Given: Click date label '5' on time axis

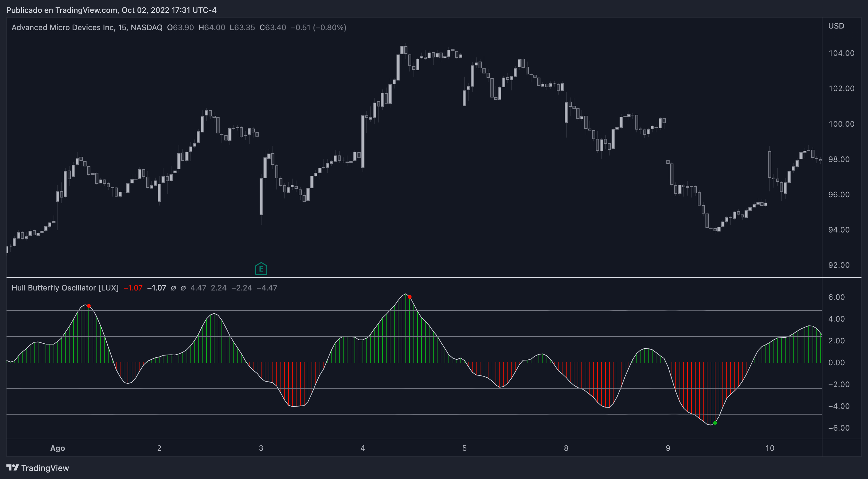Looking at the screenshot, I should (464, 448).
